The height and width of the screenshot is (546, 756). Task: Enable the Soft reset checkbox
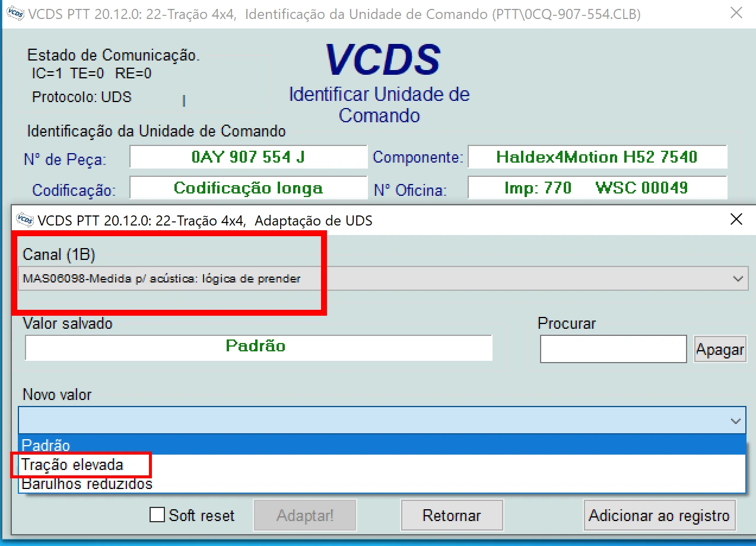[157, 515]
